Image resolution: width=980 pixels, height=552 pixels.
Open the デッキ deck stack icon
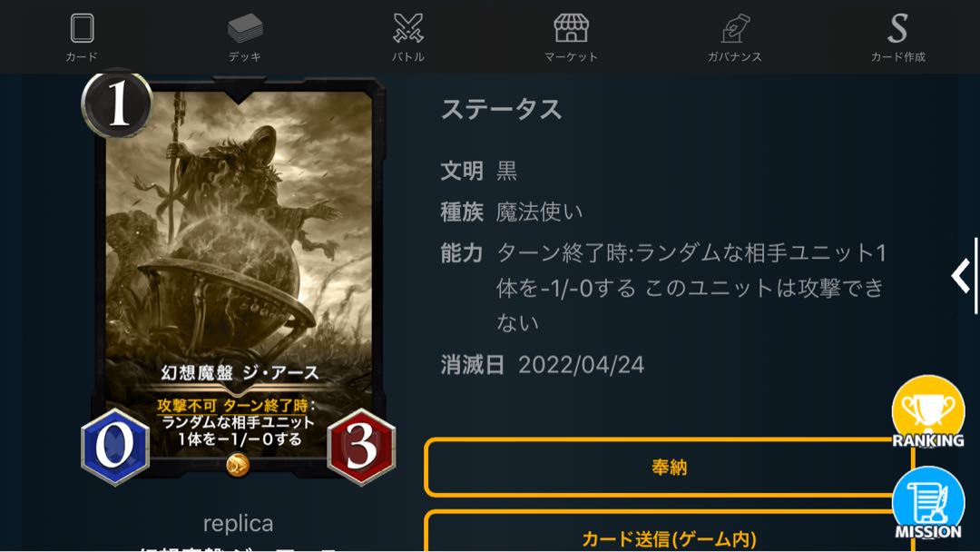click(x=245, y=29)
